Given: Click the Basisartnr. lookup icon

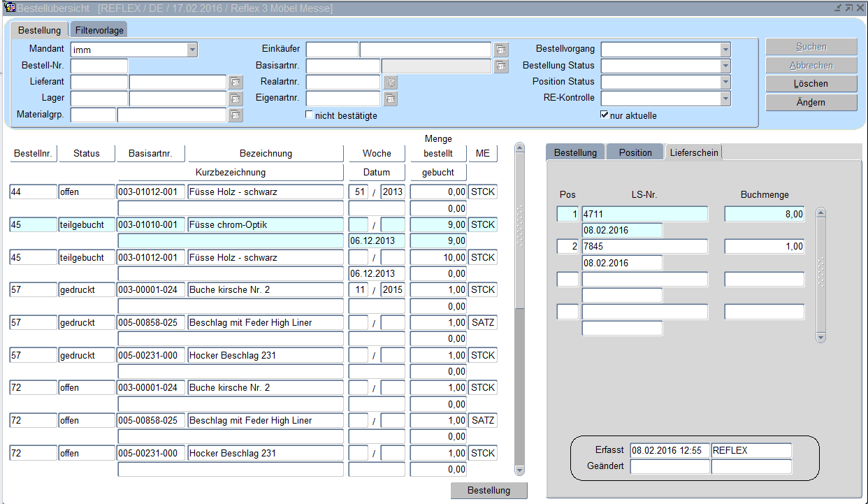Looking at the screenshot, I should (501, 66).
